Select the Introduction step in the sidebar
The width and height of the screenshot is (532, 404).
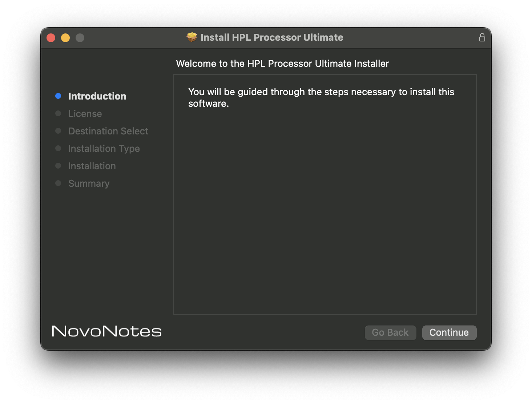[x=97, y=96]
